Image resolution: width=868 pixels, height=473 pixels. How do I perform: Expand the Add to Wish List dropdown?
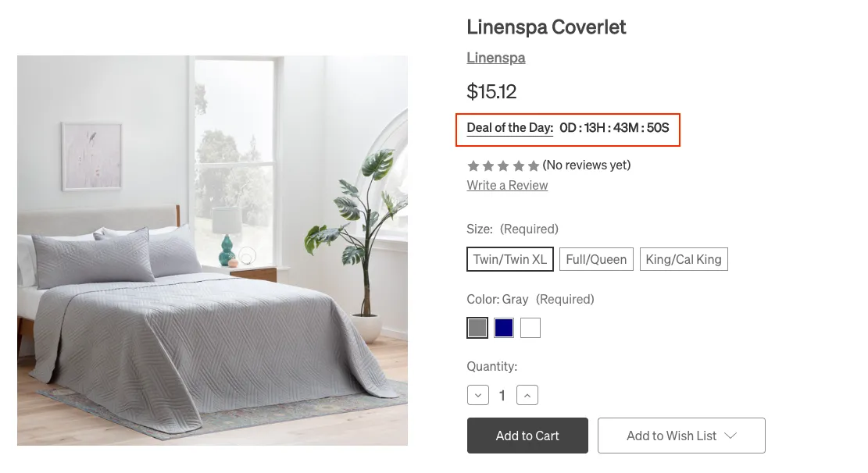[681, 436]
